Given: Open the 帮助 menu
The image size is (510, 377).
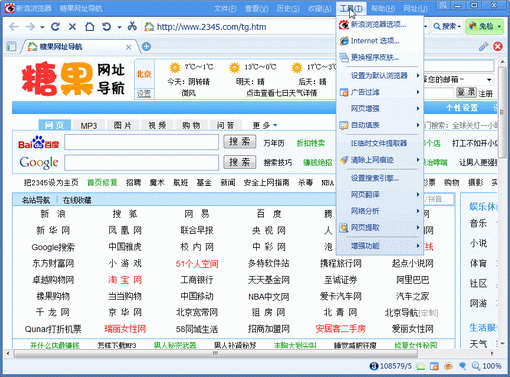Looking at the screenshot, I should (383, 8).
